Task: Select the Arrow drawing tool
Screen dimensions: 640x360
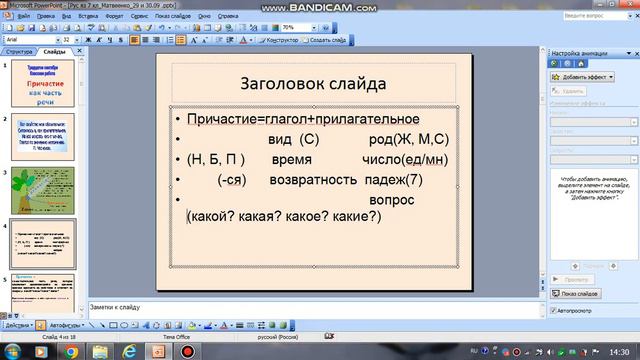Action: [x=102, y=325]
